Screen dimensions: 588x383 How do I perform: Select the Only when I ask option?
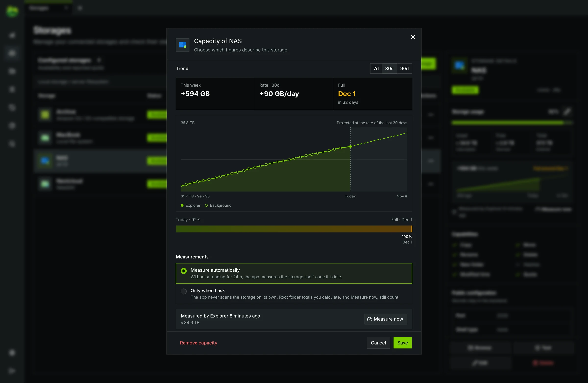tap(294, 294)
